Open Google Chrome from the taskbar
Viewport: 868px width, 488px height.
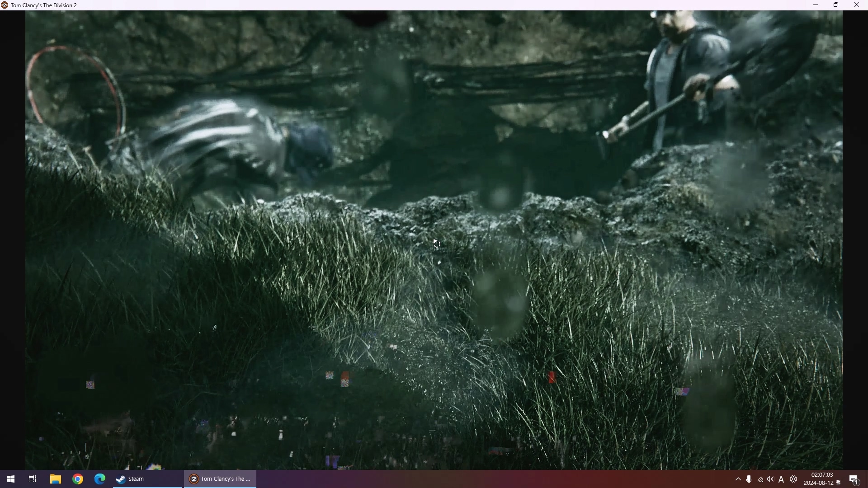78,479
